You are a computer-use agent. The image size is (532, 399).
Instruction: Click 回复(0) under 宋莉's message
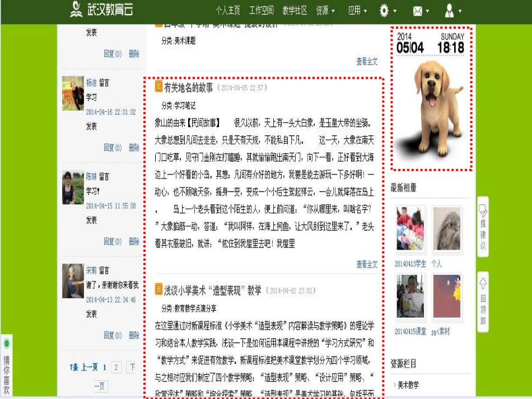113,336
